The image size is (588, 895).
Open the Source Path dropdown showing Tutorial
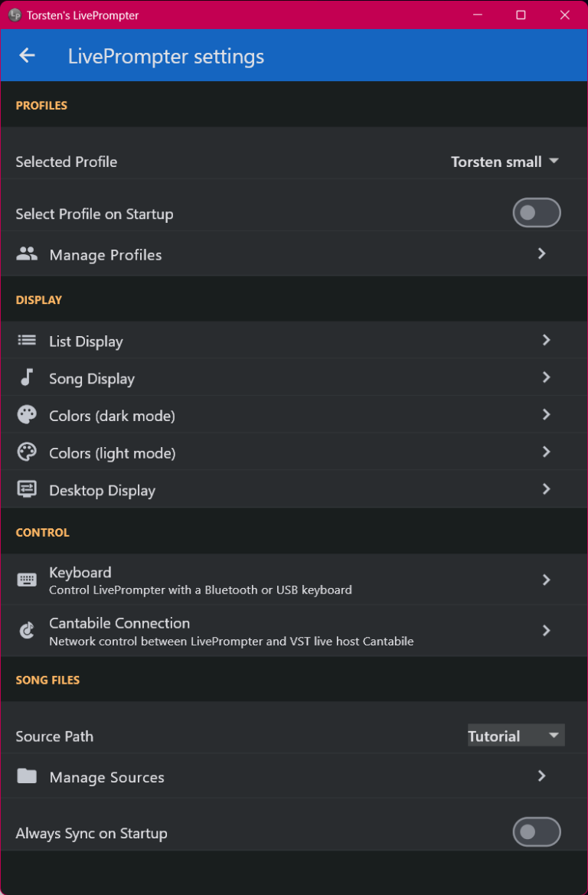(x=515, y=735)
